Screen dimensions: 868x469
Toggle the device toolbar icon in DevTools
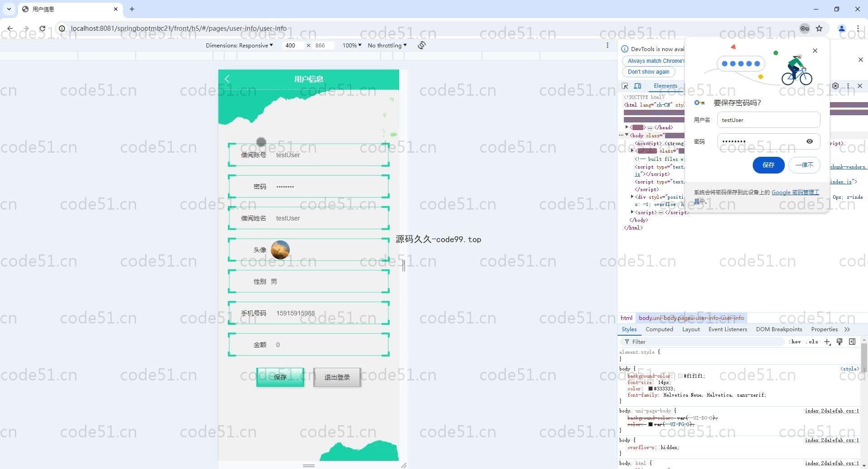[x=638, y=86]
